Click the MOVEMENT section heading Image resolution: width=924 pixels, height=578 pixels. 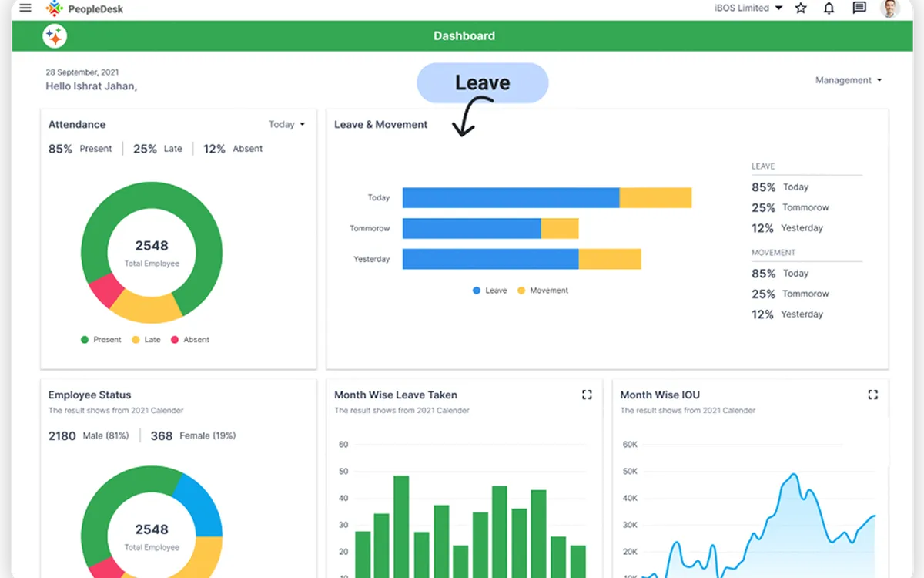(774, 253)
